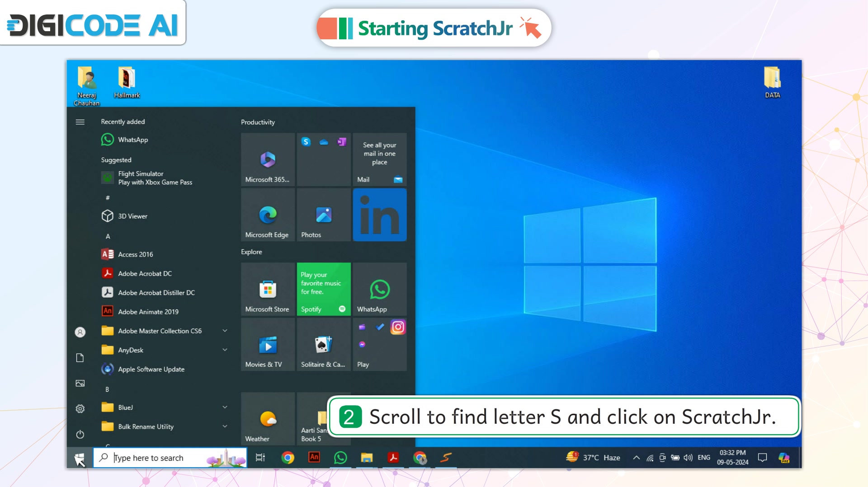Open the Movies & TV tile
This screenshot has width=868, height=487.
268,345
